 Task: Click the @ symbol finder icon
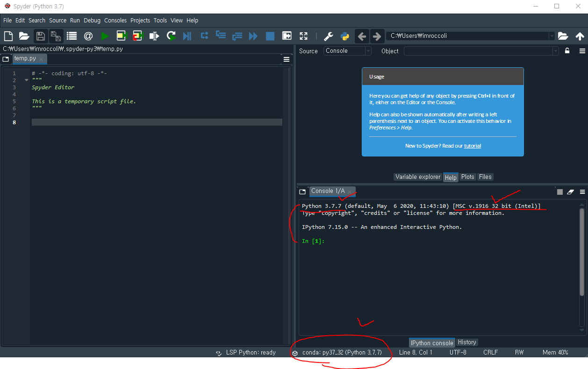[x=88, y=36]
